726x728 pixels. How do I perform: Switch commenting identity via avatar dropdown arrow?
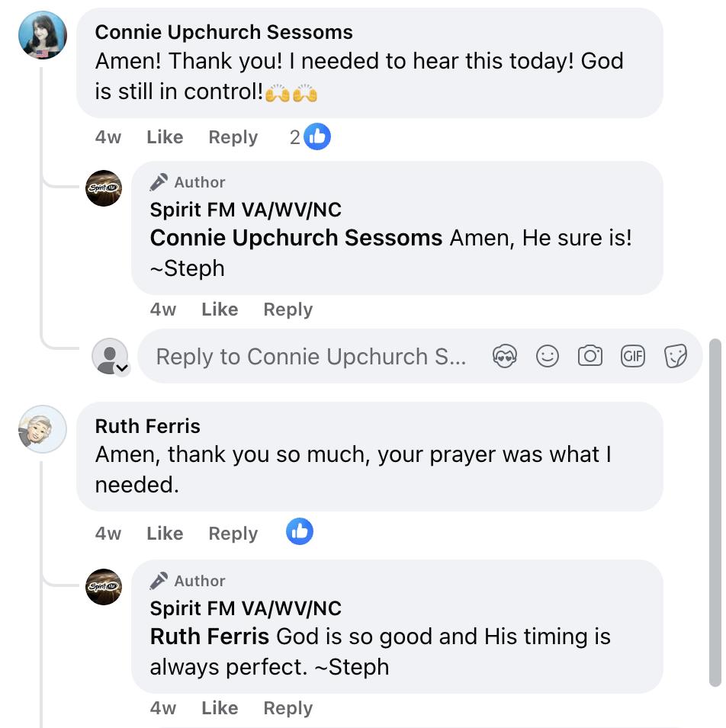tap(122, 368)
